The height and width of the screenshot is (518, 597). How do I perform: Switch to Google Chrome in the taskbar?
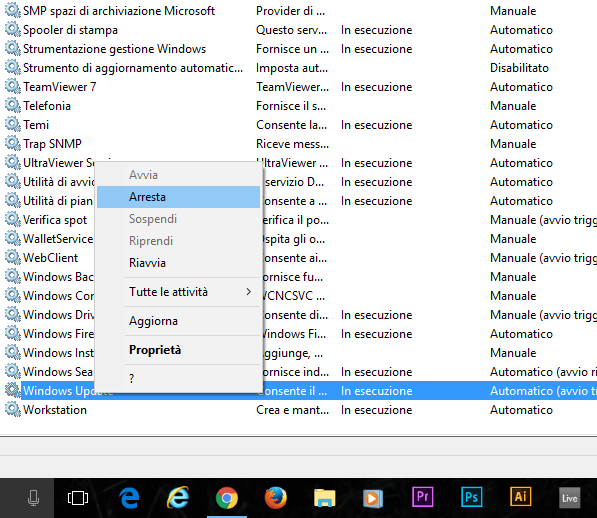pyautogui.click(x=227, y=498)
